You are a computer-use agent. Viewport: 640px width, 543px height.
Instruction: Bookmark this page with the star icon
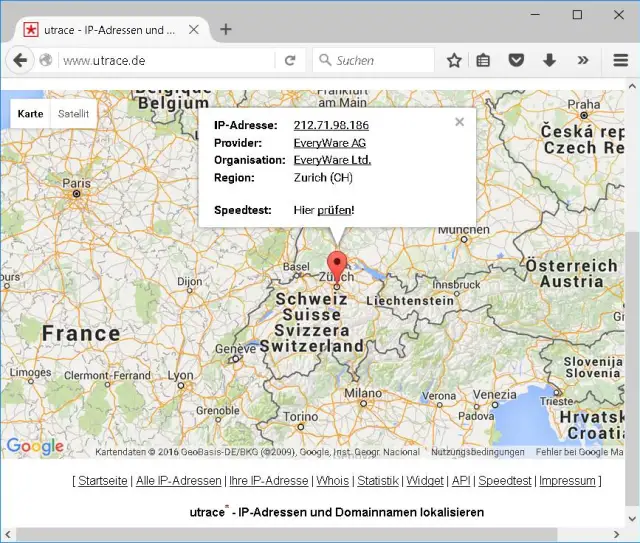click(x=454, y=61)
